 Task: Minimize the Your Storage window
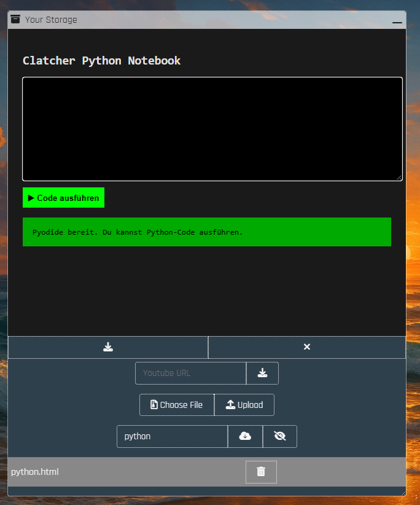coord(397,22)
